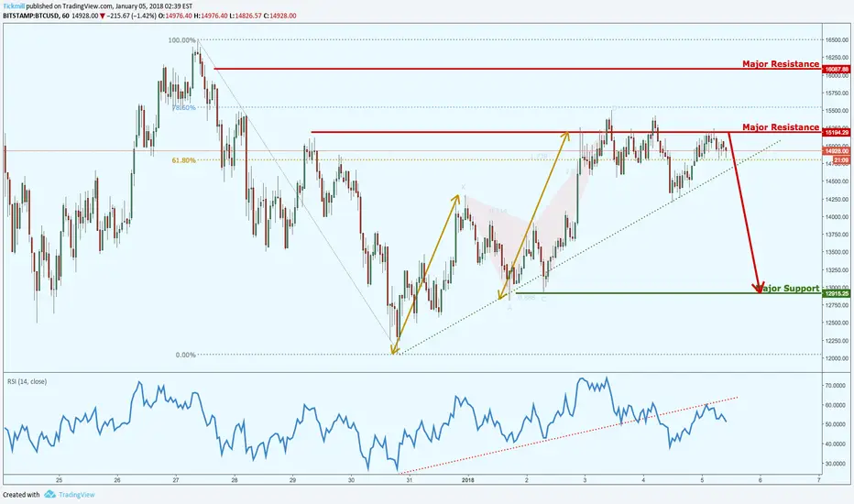Click the 16500.00 price scale label

click(837, 39)
